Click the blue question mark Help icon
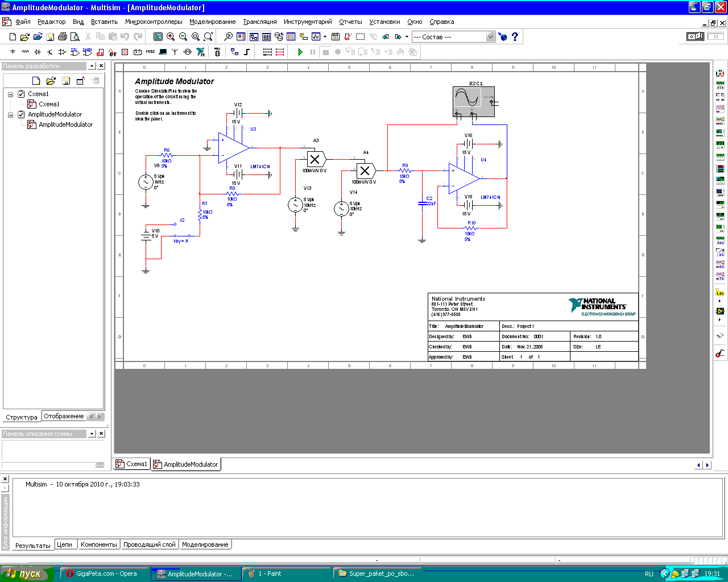 point(515,37)
